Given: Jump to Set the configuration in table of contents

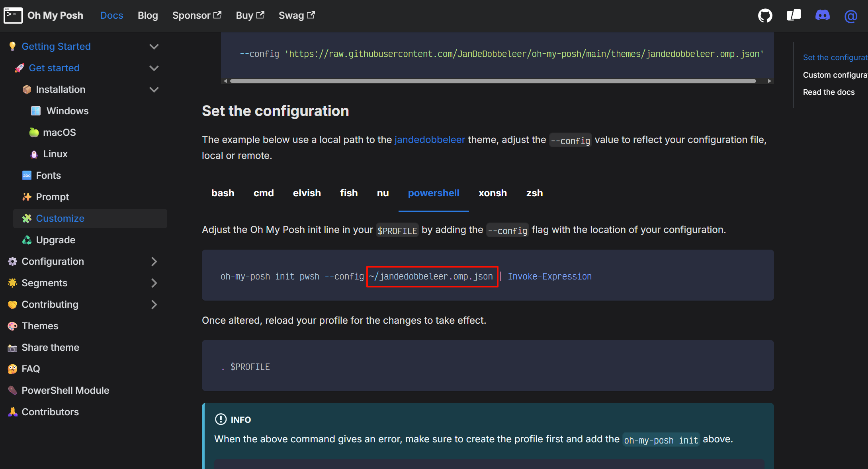Looking at the screenshot, I should tap(835, 57).
